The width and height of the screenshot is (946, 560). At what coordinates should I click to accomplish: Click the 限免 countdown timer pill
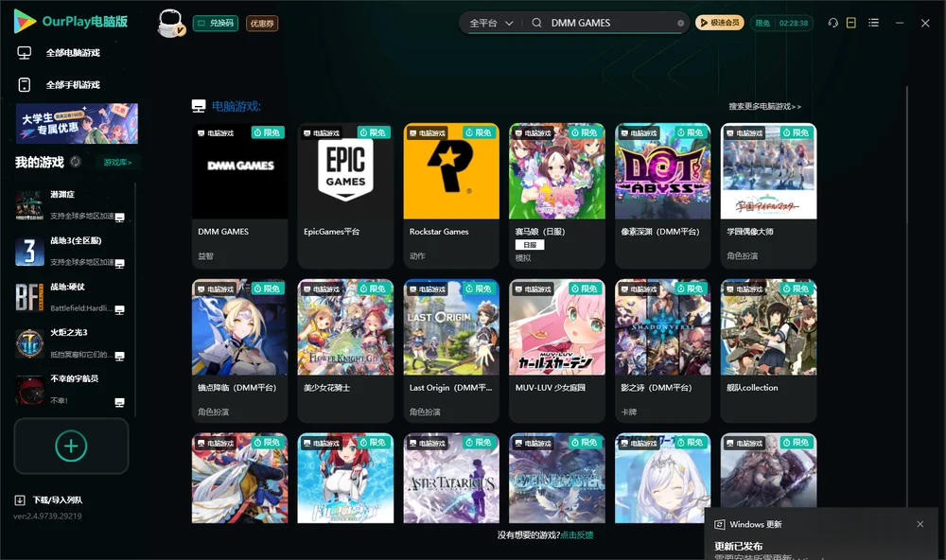coord(781,23)
